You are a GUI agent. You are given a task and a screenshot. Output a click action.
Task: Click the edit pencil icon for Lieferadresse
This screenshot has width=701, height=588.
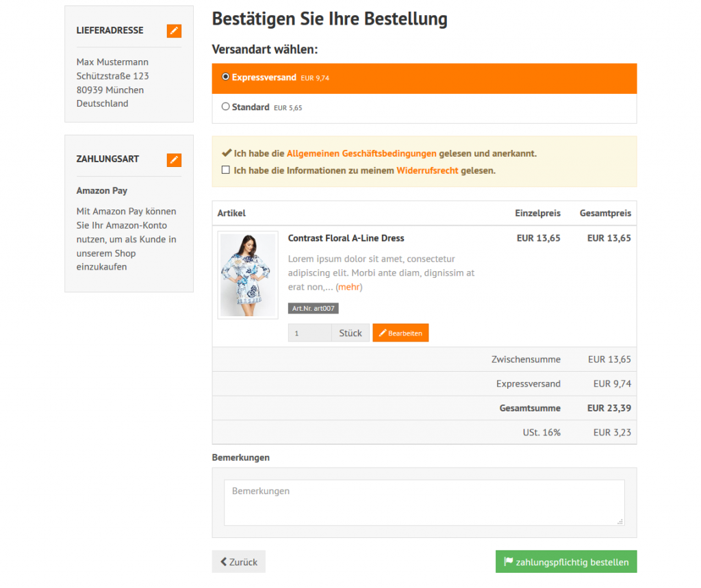tap(174, 31)
